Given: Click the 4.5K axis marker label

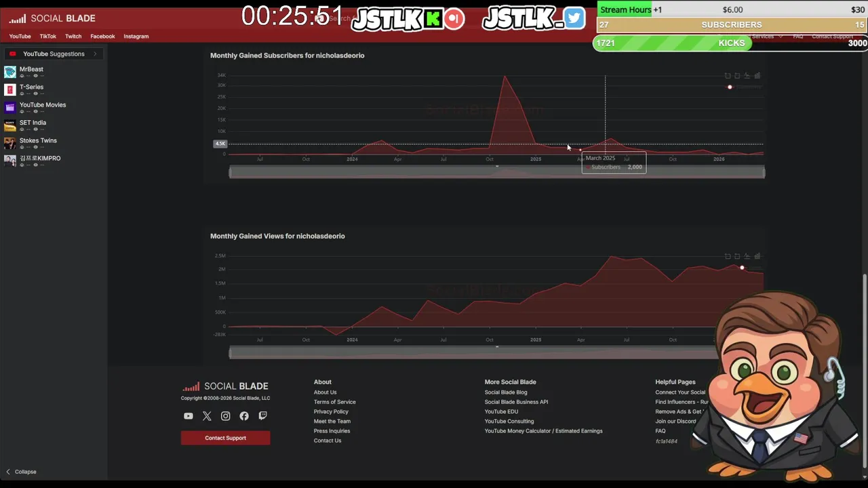Looking at the screenshot, I should [220, 144].
